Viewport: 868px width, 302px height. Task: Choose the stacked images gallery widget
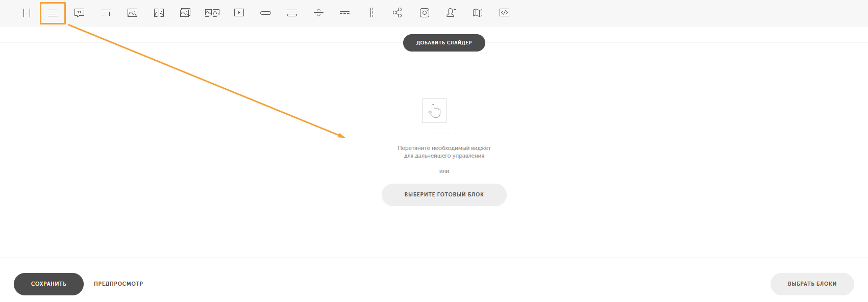pos(185,13)
